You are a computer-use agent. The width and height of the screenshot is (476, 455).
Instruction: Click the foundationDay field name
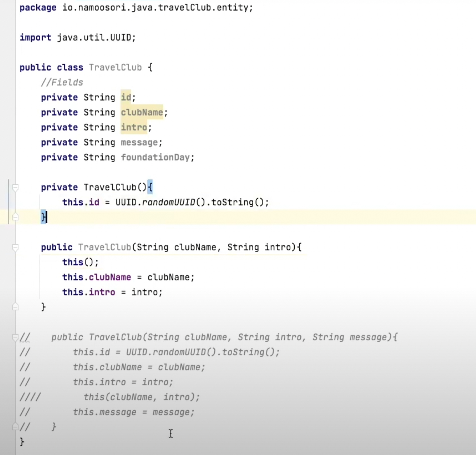(155, 157)
